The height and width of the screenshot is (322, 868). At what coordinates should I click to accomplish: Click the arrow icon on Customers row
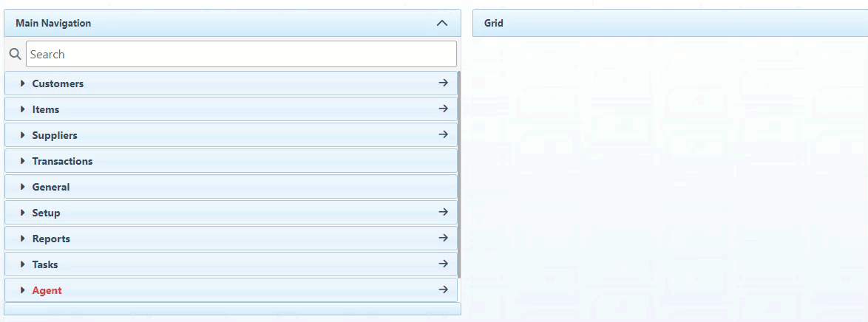[x=443, y=83]
